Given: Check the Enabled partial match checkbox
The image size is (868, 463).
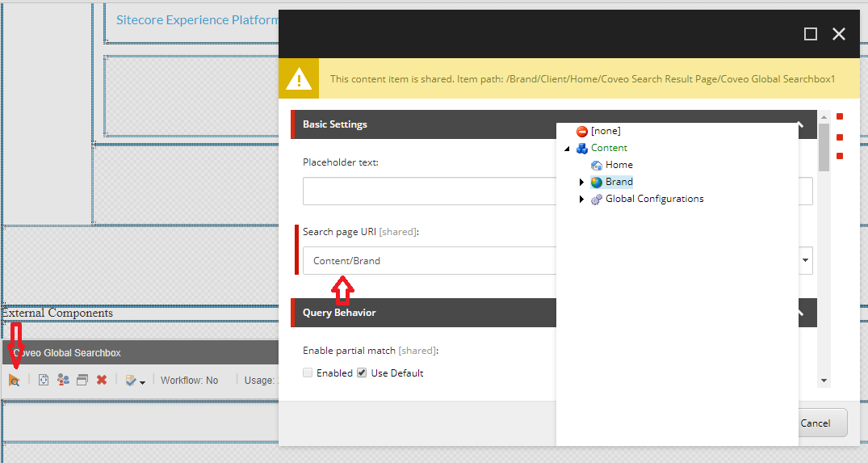Looking at the screenshot, I should (308, 373).
